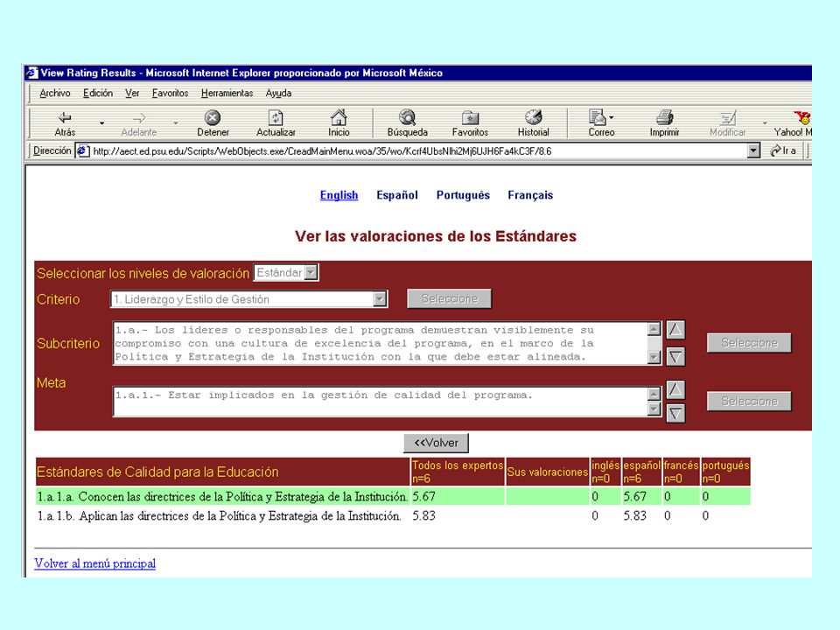Click the 5.67 value under Todos los expertos

pos(423,497)
